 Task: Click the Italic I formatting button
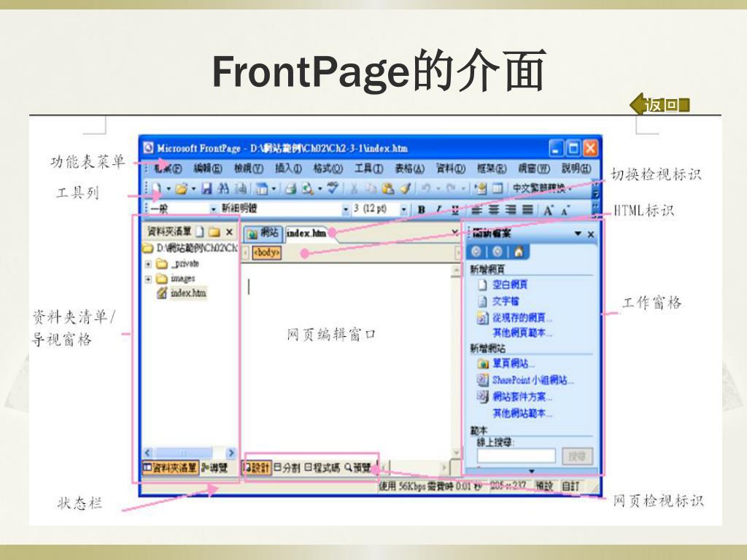click(x=438, y=209)
